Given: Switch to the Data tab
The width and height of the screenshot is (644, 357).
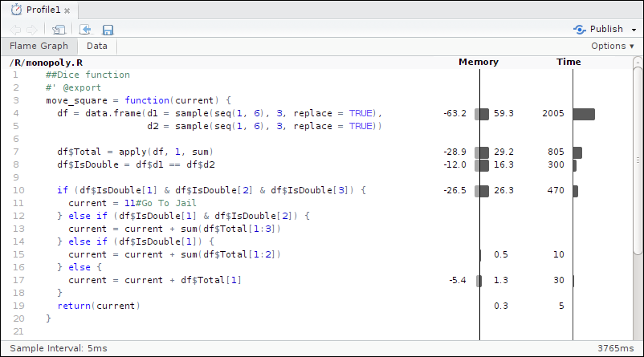Looking at the screenshot, I should (97, 47).
